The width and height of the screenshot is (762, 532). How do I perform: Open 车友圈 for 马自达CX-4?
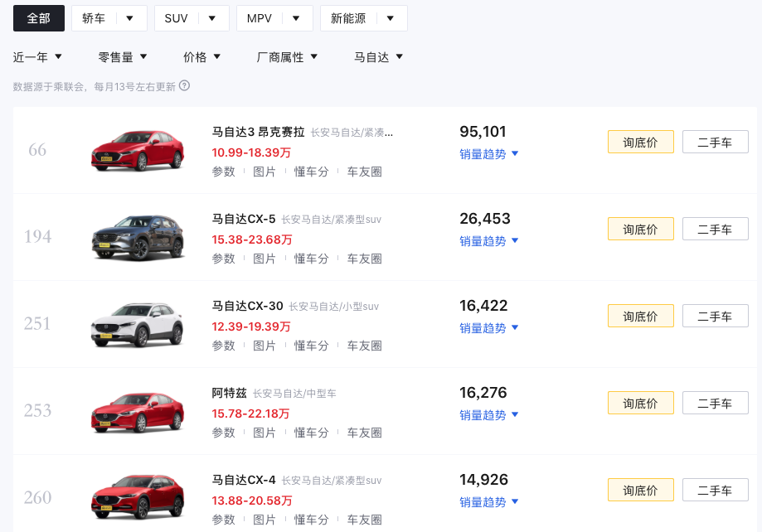click(x=365, y=520)
